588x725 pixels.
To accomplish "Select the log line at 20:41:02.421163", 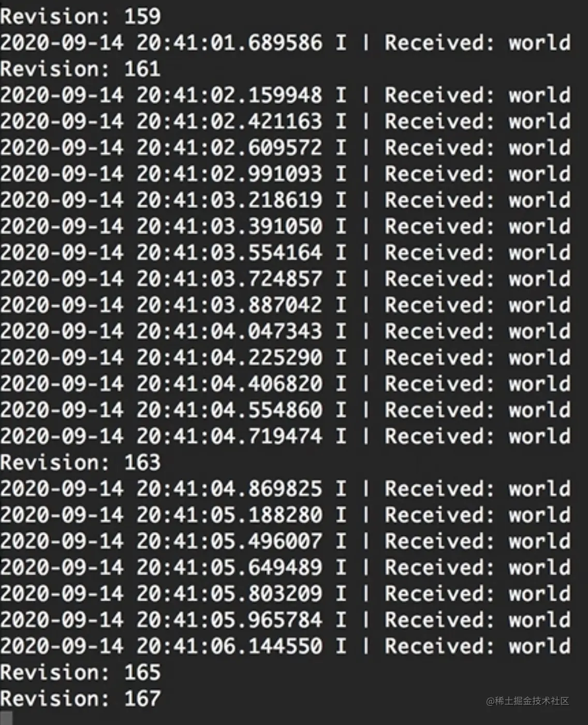I will (x=285, y=122).
